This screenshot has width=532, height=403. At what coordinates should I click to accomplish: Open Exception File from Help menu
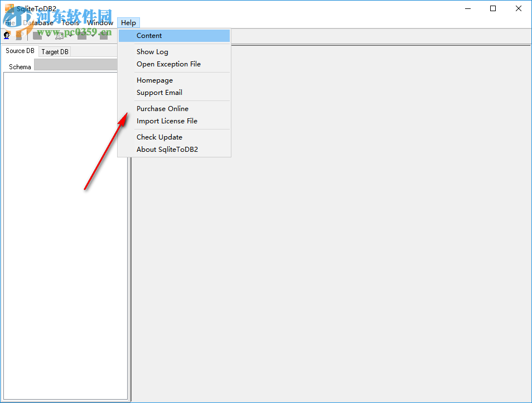(x=174, y=64)
